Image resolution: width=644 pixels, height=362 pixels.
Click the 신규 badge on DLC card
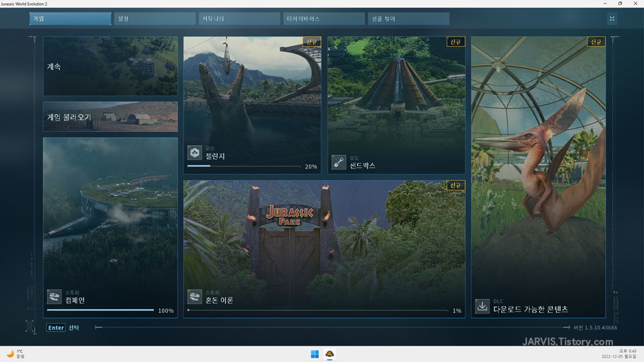pyautogui.click(x=596, y=41)
